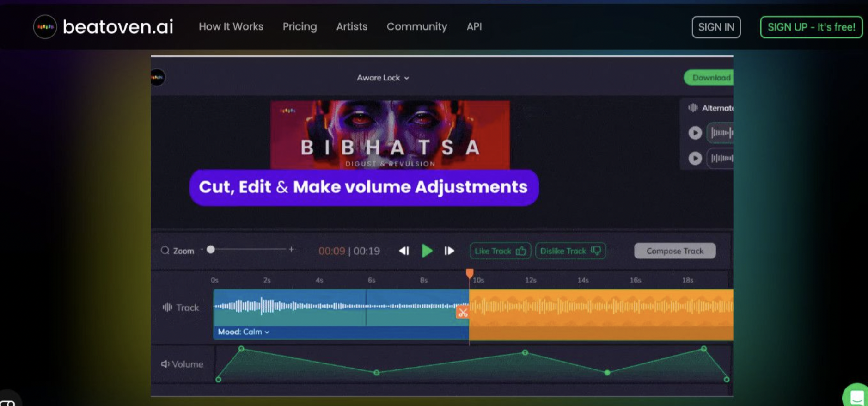Click the volume point near 1s
This screenshot has height=406, width=868.
(241, 349)
